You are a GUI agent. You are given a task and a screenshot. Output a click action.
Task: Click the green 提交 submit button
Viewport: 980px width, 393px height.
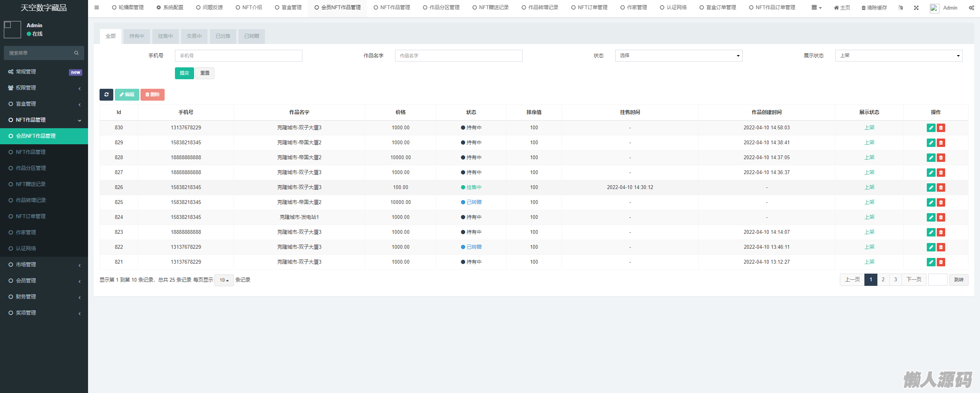(184, 73)
